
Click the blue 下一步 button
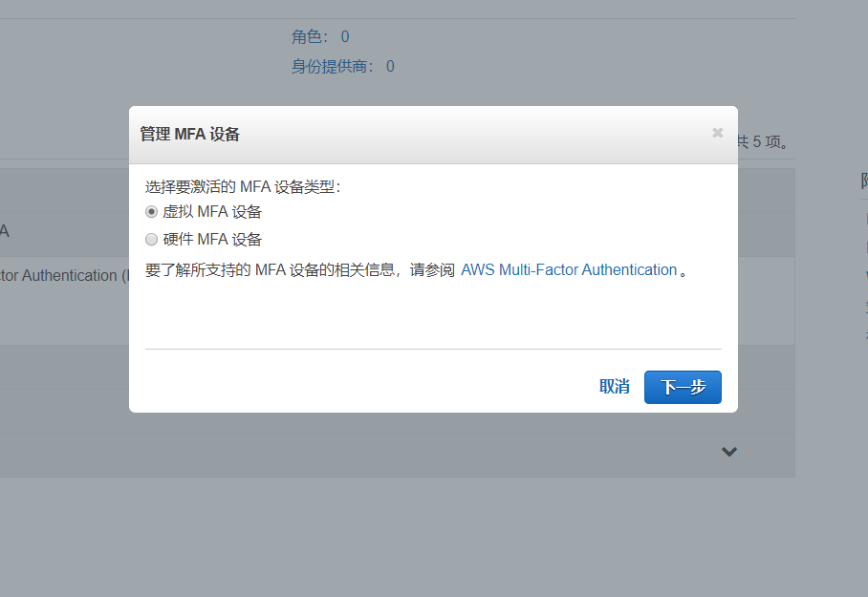click(x=683, y=387)
